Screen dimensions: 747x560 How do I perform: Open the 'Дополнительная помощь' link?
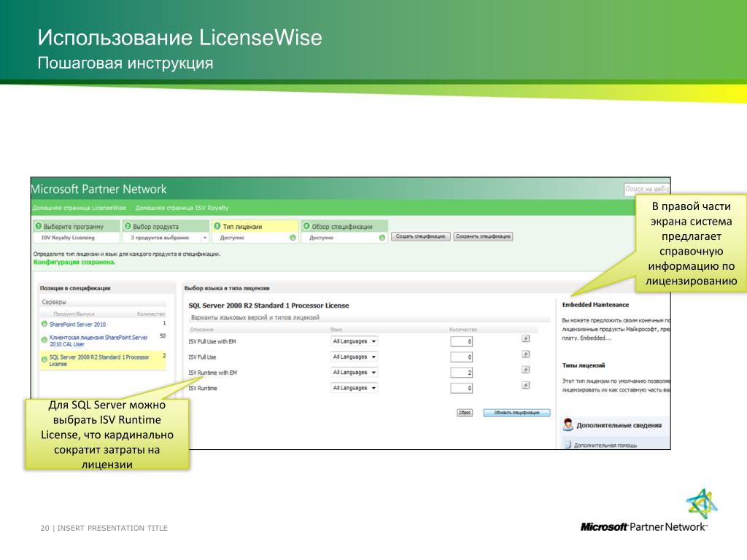pos(605,446)
